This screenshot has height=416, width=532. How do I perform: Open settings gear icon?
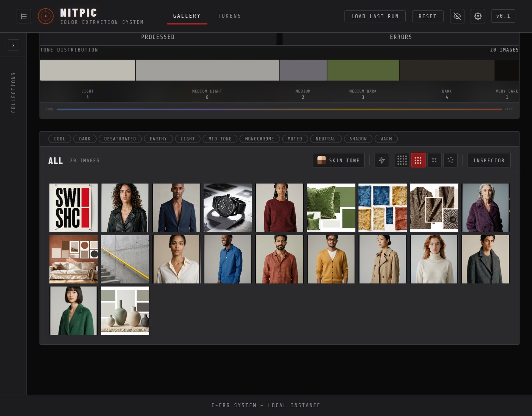tap(478, 16)
